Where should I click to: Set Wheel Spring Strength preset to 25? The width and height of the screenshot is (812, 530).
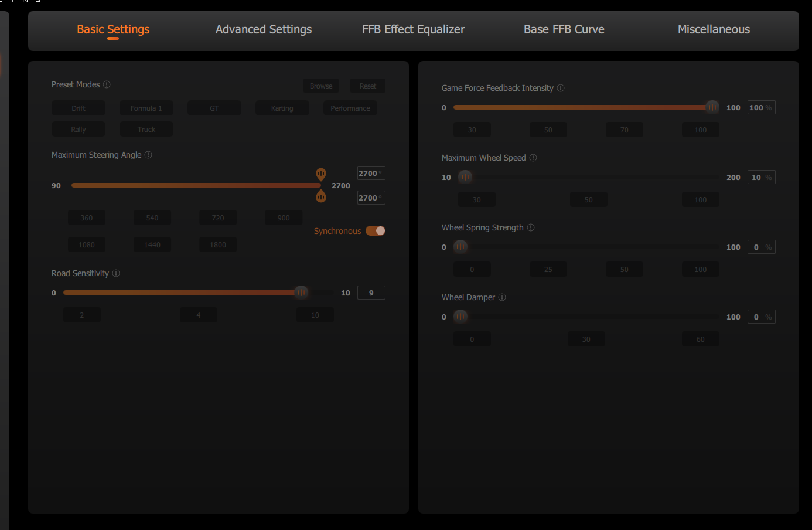pyautogui.click(x=548, y=270)
